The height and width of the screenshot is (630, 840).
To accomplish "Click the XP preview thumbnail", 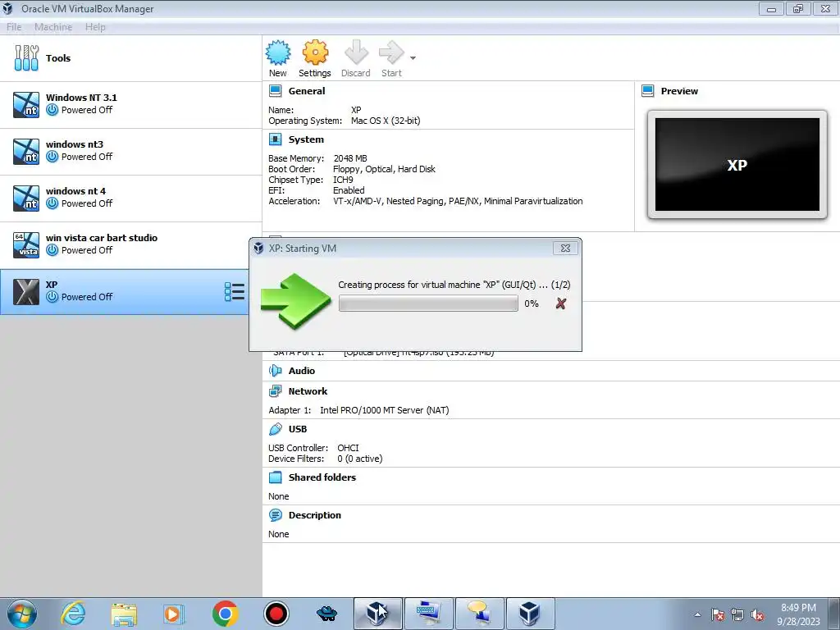I will click(737, 164).
